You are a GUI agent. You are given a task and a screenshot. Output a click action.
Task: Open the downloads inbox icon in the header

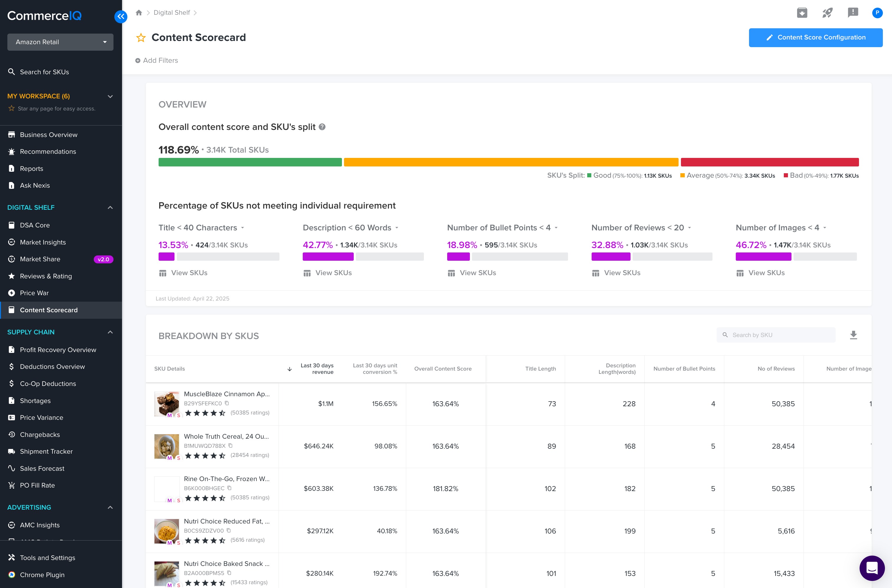coord(802,13)
